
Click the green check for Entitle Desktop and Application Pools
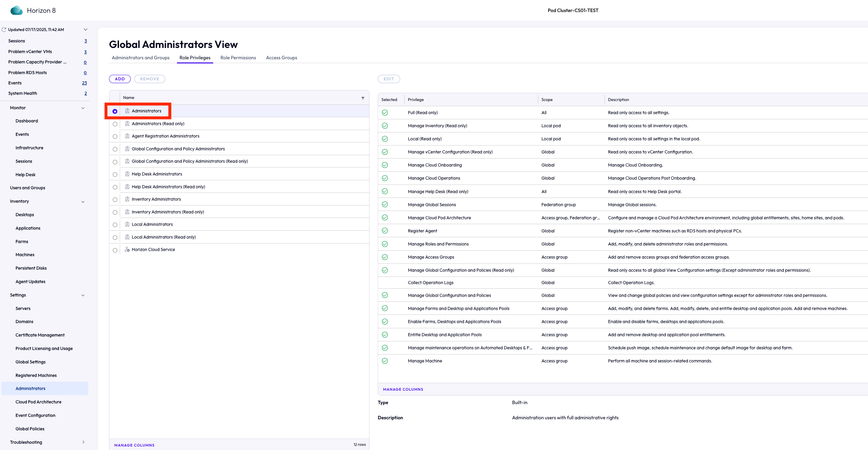[x=385, y=335]
